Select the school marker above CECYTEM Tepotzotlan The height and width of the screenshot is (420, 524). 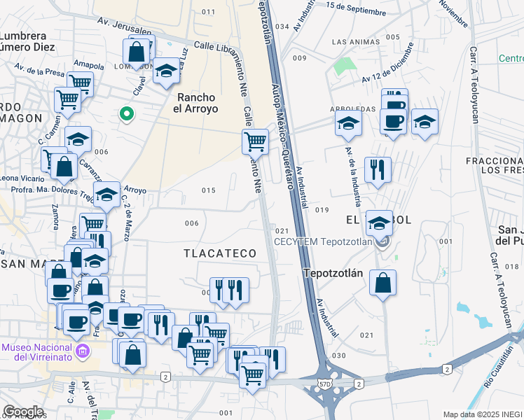tap(379, 225)
